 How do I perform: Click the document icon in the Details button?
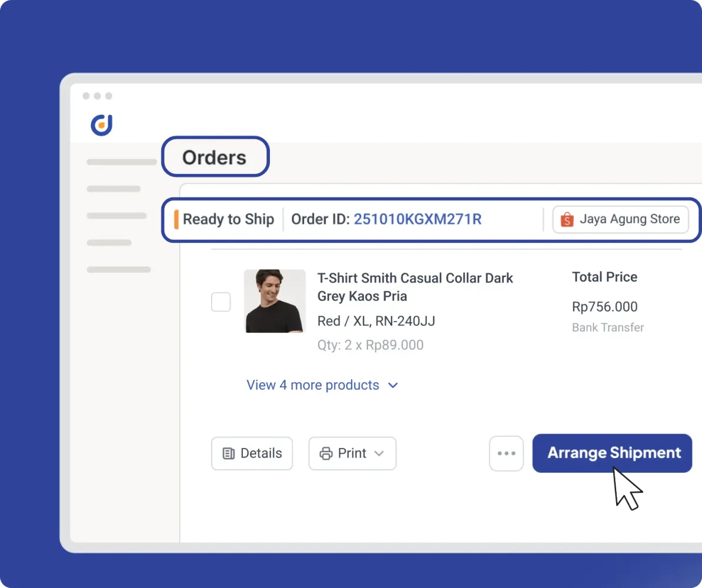point(228,454)
